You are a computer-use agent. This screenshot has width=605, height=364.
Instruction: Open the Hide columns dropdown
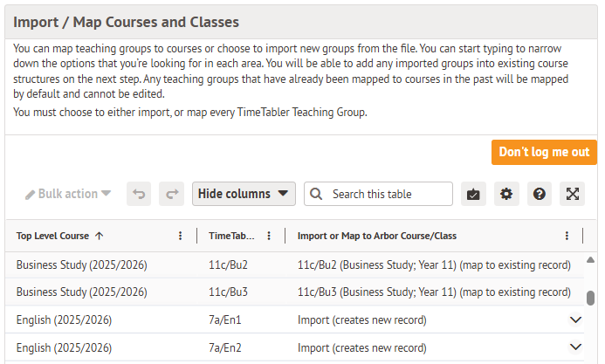[244, 194]
